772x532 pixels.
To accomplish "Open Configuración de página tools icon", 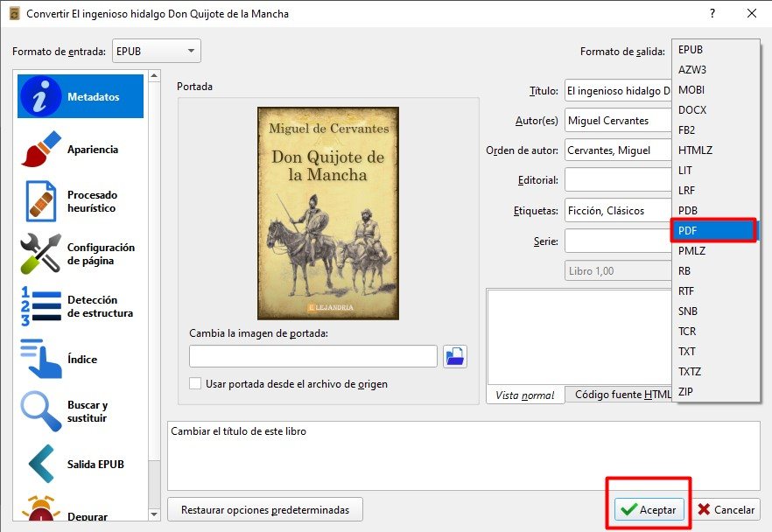I will (40, 254).
